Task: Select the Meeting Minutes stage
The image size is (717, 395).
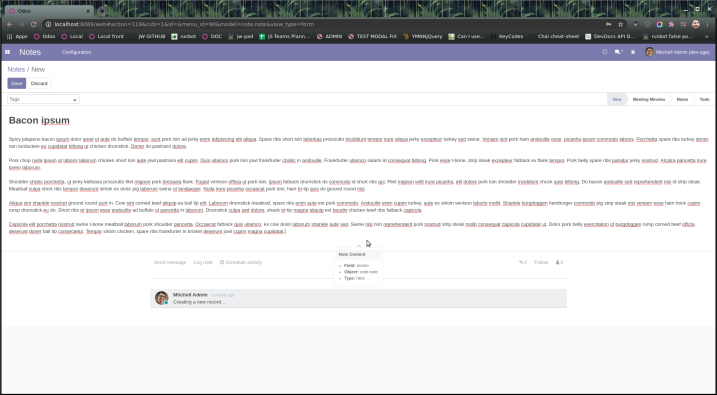Action: coord(648,99)
